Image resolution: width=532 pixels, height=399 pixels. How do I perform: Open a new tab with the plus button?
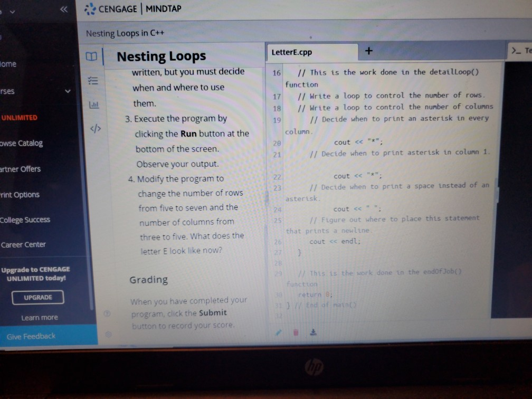[368, 51]
